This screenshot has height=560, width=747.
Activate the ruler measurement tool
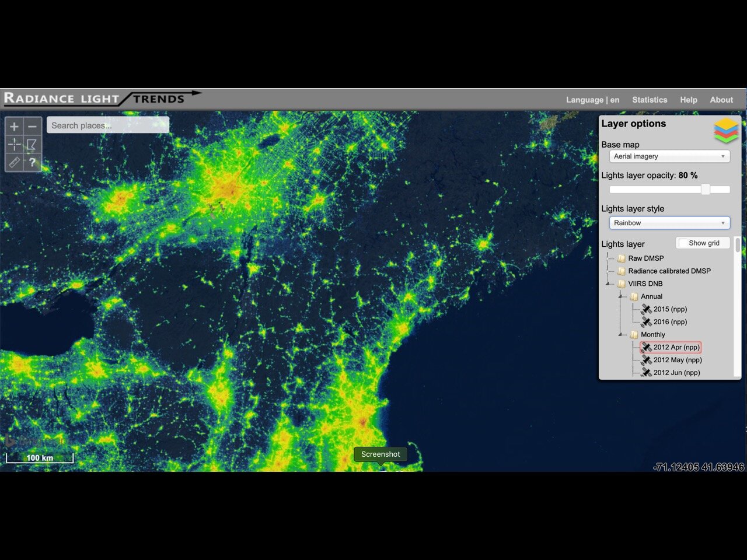coord(15,162)
